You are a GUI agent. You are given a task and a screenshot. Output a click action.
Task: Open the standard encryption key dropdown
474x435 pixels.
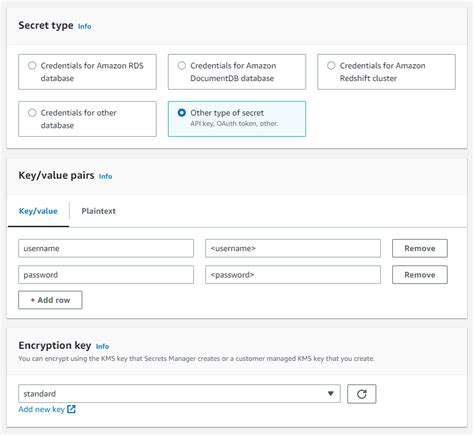point(179,394)
